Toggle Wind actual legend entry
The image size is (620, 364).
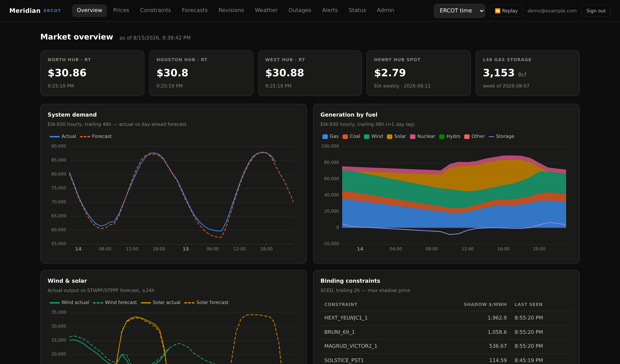point(69,302)
